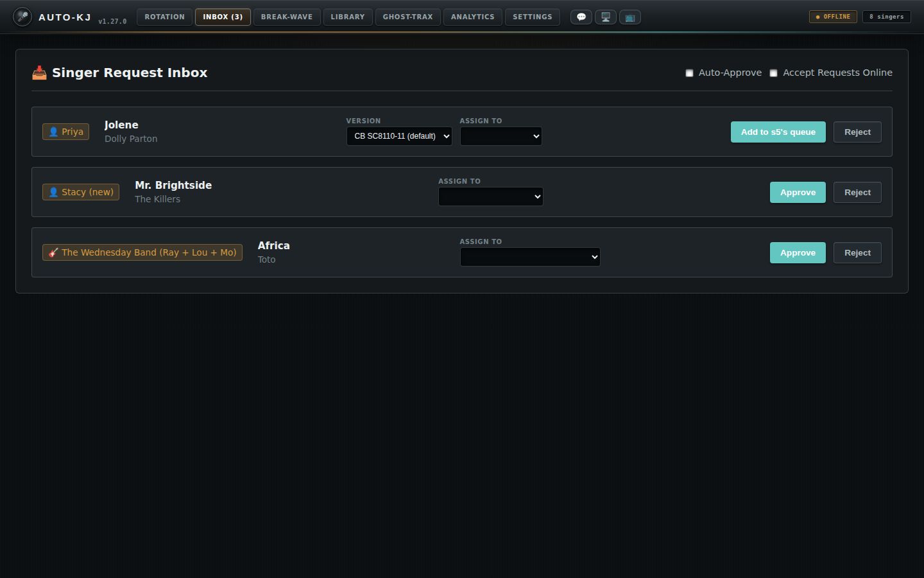Click the Dolly Parton artist name
924x578 pixels.
pyautogui.click(x=131, y=139)
